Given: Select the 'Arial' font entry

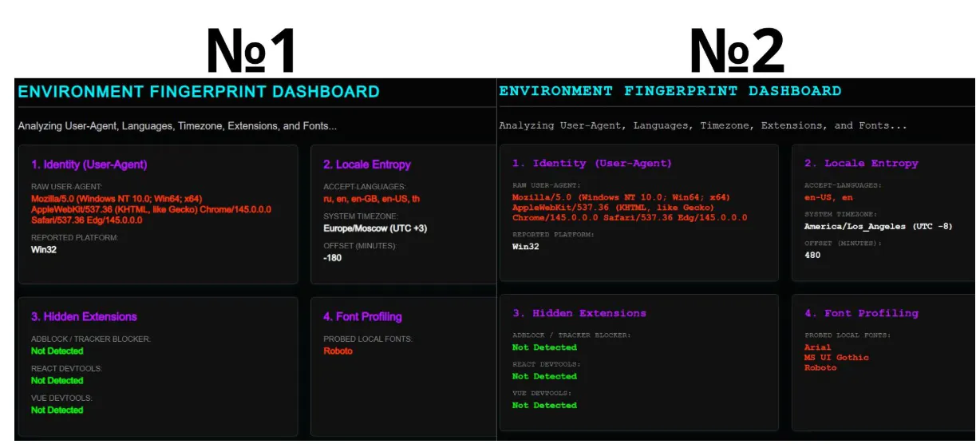Looking at the screenshot, I should tap(818, 347).
